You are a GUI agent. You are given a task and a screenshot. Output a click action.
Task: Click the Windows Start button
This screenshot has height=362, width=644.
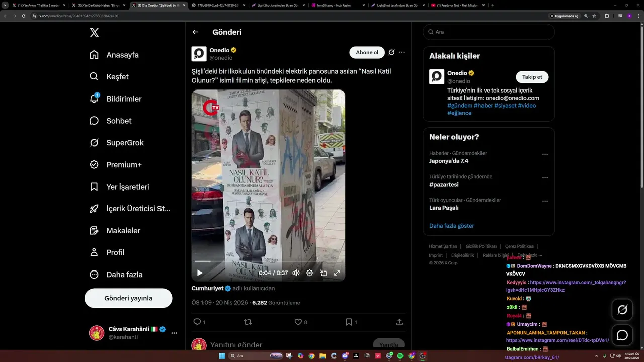pos(222,356)
